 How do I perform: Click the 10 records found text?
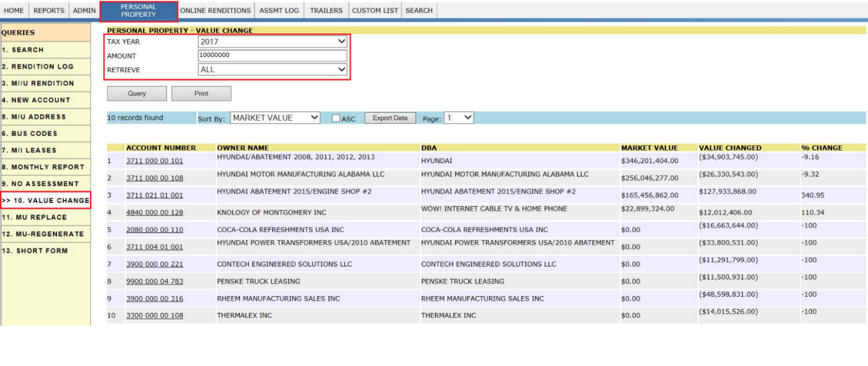tap(135, 118)
